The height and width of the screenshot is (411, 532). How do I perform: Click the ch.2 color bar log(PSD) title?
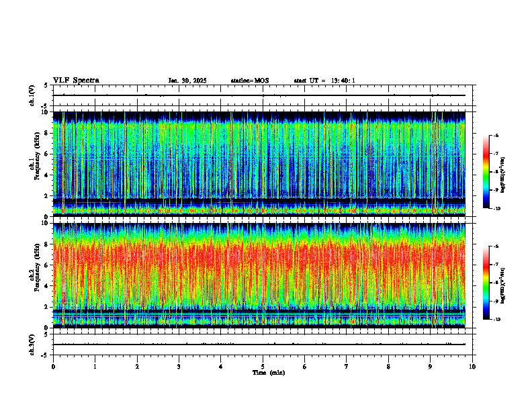pyautogui.click(x=504, y=285)
